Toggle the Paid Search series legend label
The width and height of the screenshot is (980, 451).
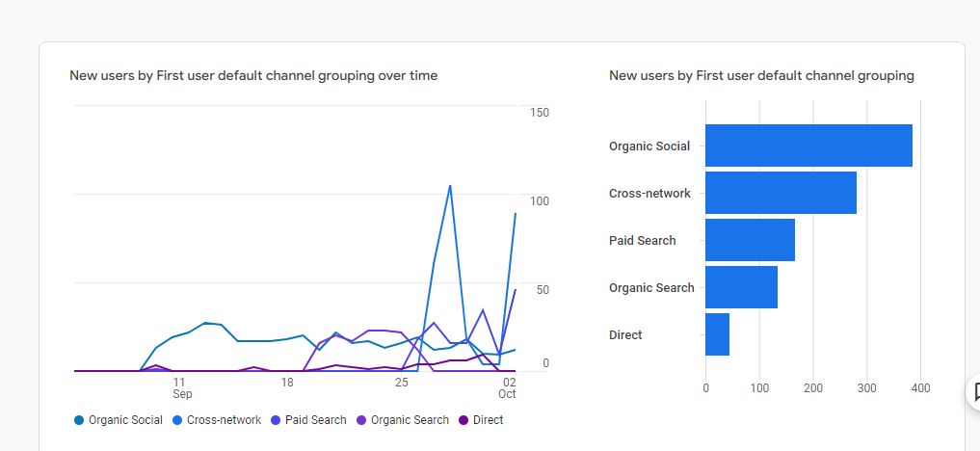click(315, 420)
